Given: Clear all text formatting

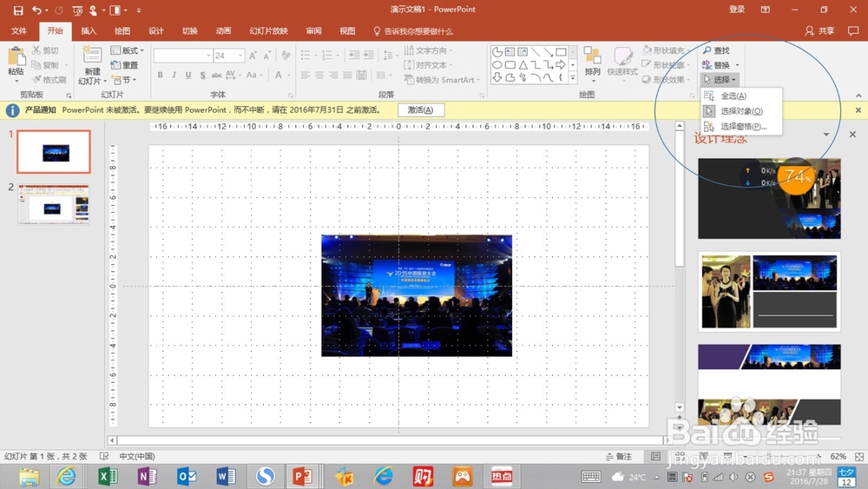Looking at the screenshot, I should click(286, 56).
